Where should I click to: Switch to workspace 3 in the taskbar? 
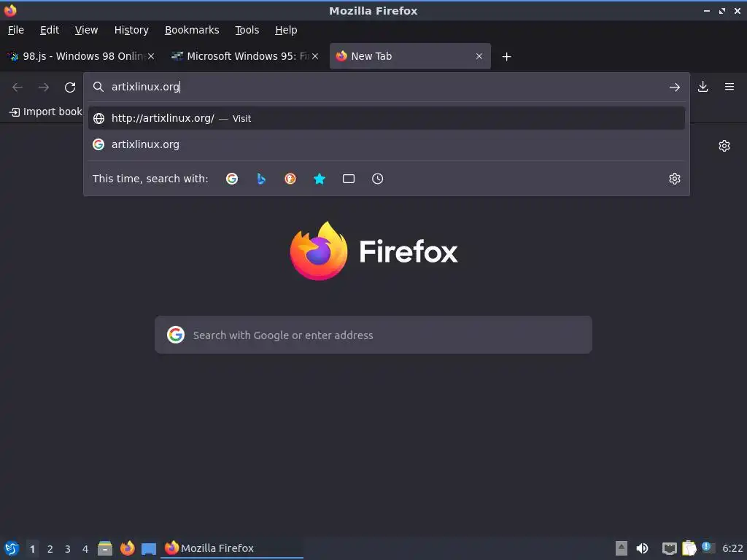(x=68, y=549)
